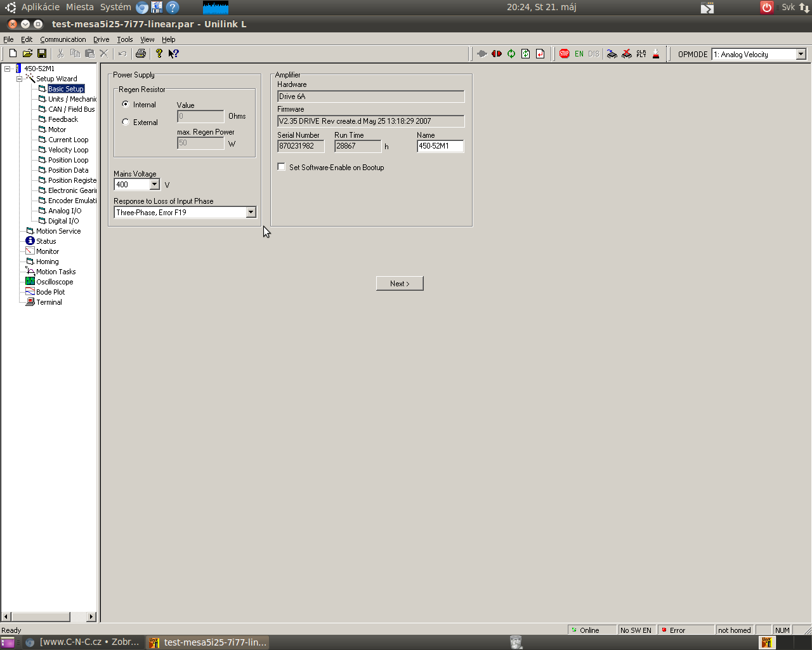
Task: Click the Save disk icon
Action: (42, 54)
